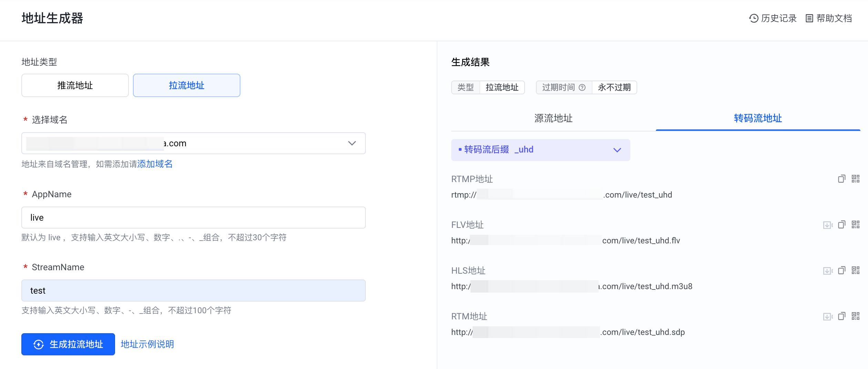Click the 永不过期 expiry value
Screen dimensions: 868x369
[x=614, y=87]
